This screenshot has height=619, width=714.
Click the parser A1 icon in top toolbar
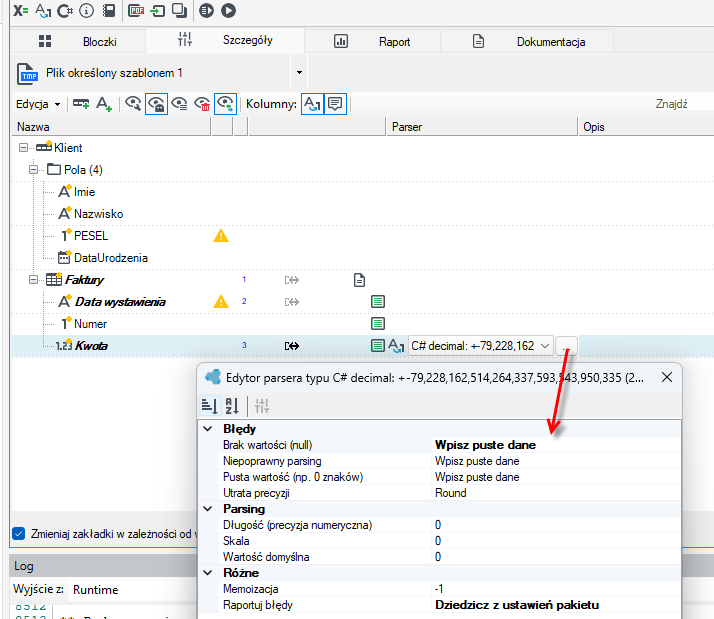43,10
